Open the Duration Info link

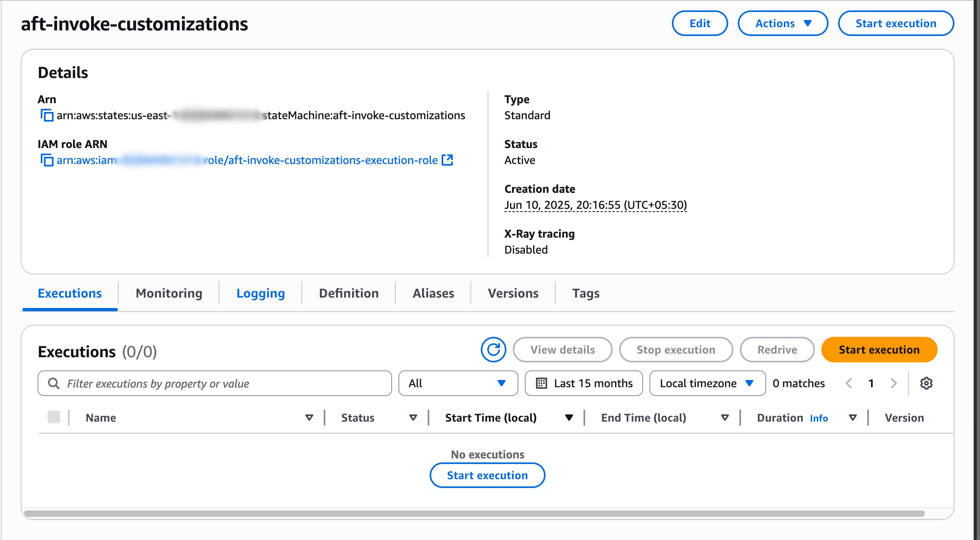click(x=819, y=418)
